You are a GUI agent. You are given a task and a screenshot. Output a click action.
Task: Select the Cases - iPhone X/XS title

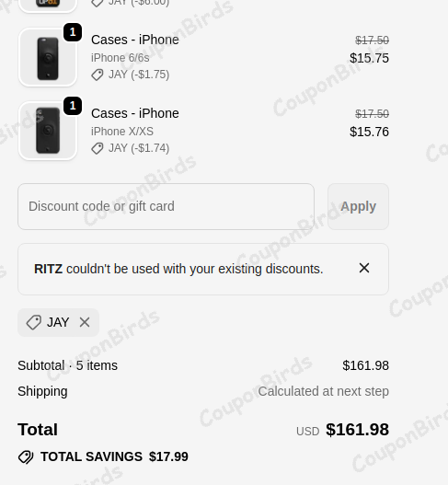coord(135,113)
